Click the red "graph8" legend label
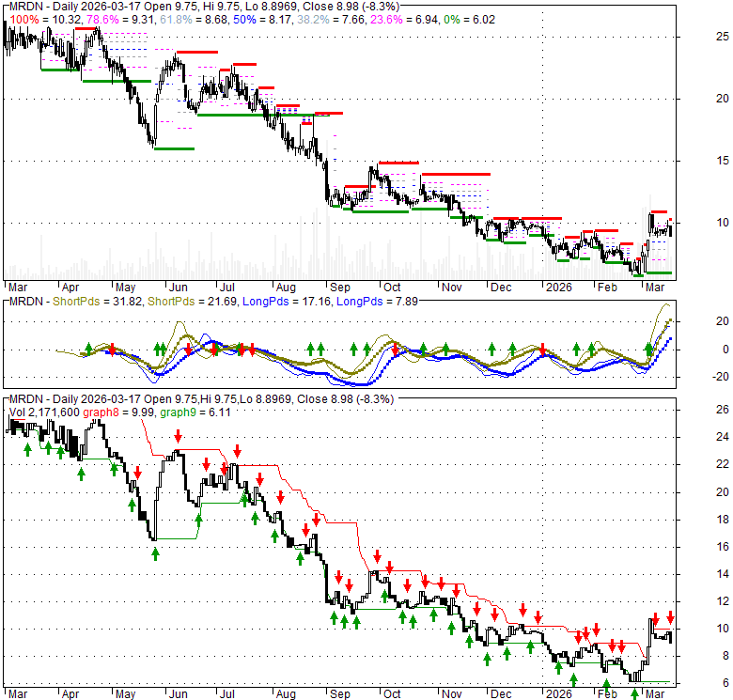 (101, 412)
